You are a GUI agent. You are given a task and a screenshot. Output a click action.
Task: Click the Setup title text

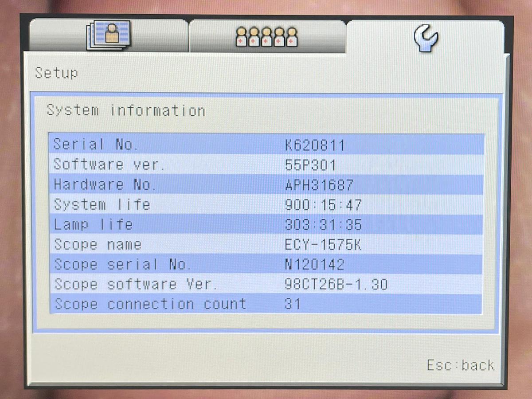click(x=56, y=73)
